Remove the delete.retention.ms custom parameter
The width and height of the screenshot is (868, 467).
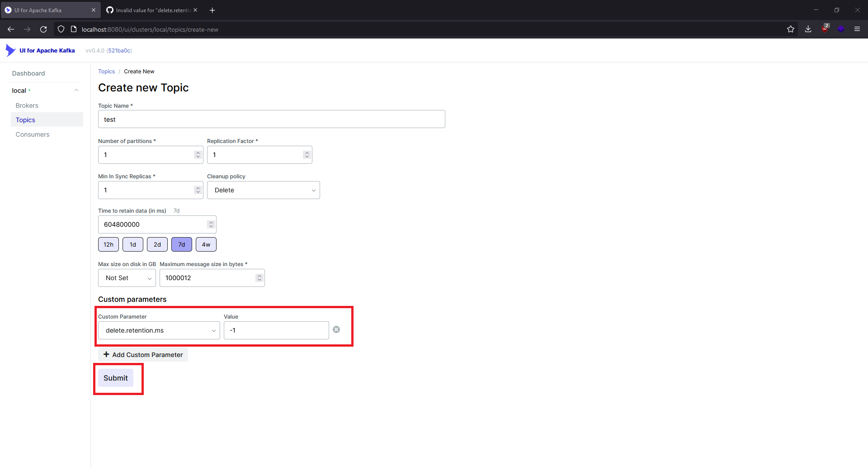point(336,329)
